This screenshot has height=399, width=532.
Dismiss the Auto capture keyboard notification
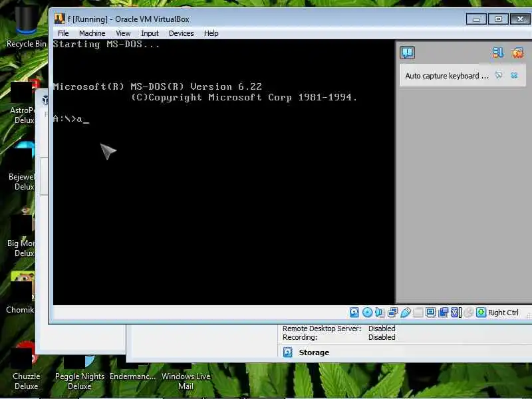pos(514,75)
